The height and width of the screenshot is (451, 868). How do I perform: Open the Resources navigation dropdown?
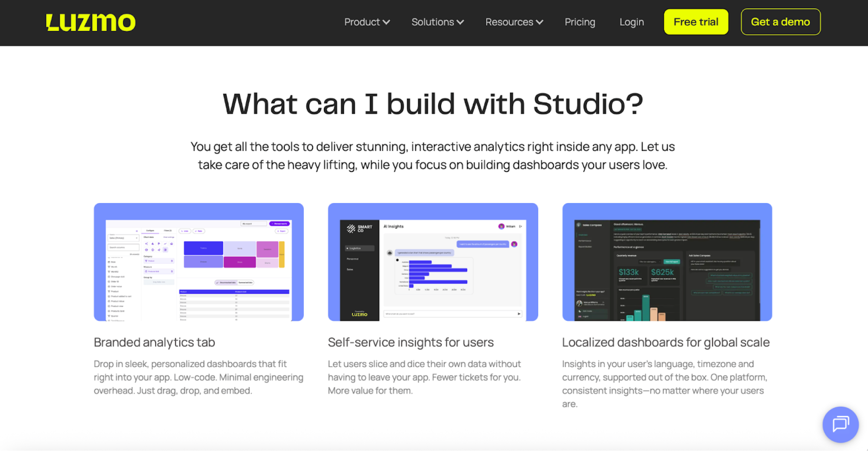coord(514,22)
